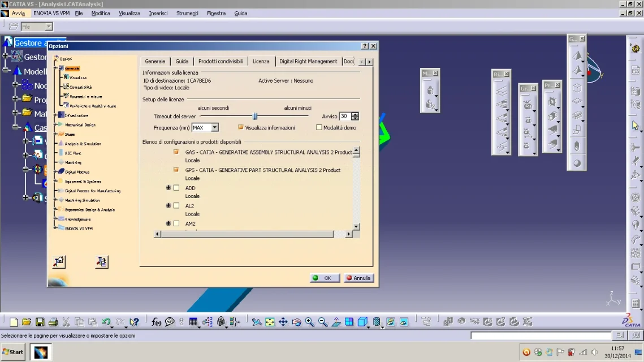
Task: Click the Zoom Out magnifier
Action: 322,322
